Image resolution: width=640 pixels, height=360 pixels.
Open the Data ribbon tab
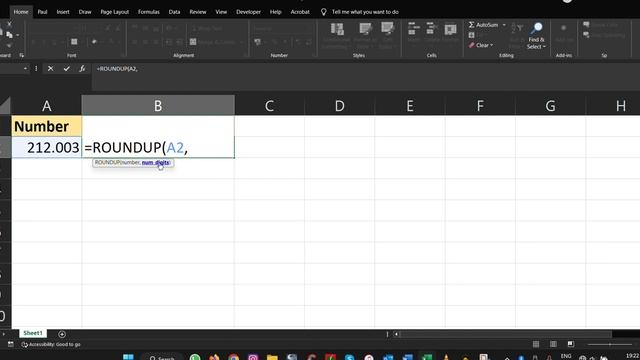(x=174, y=12)
